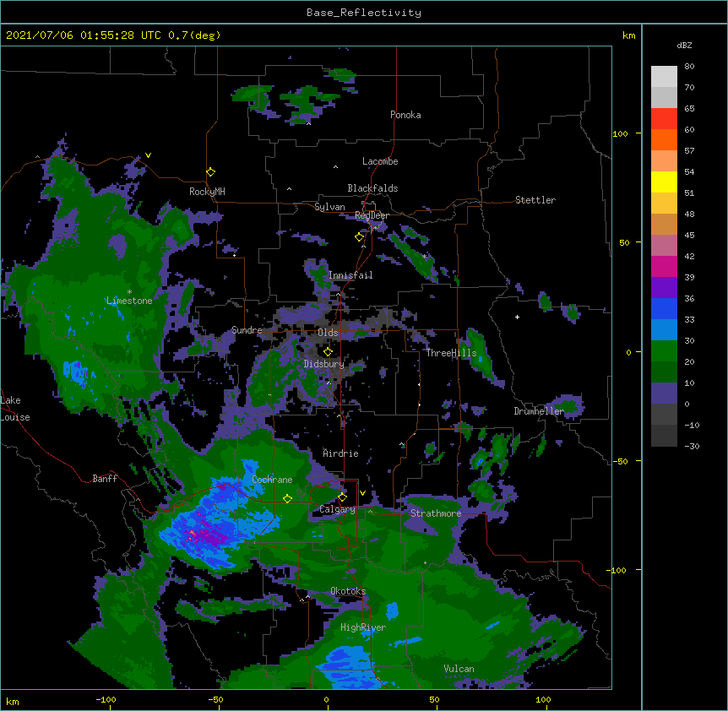Click the Limestone label

pyautogui.click(x=129, y=301)
